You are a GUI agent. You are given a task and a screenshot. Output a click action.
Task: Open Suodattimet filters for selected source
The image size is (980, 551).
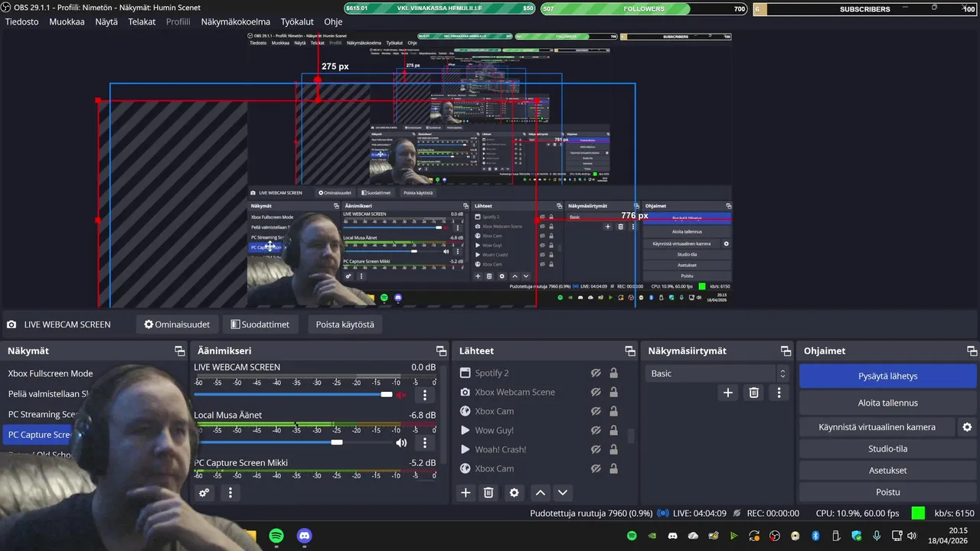(260, 324)
